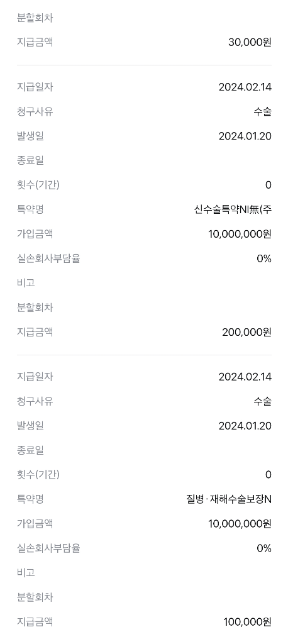Select the second 특약명 label

30,499
